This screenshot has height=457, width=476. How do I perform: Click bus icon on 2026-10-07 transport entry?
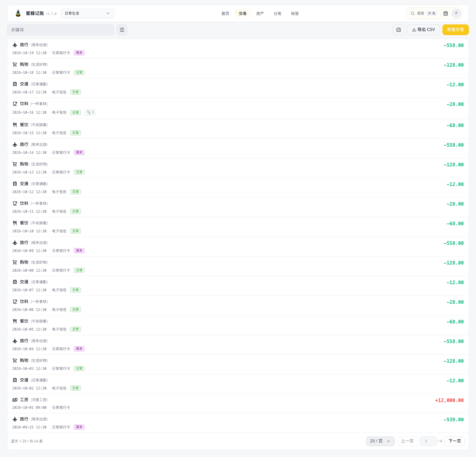coord(15,282)
